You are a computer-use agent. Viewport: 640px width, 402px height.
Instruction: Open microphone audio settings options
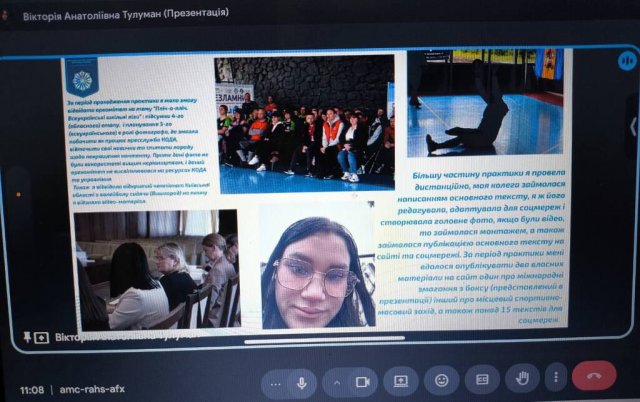tap(274, 381)
